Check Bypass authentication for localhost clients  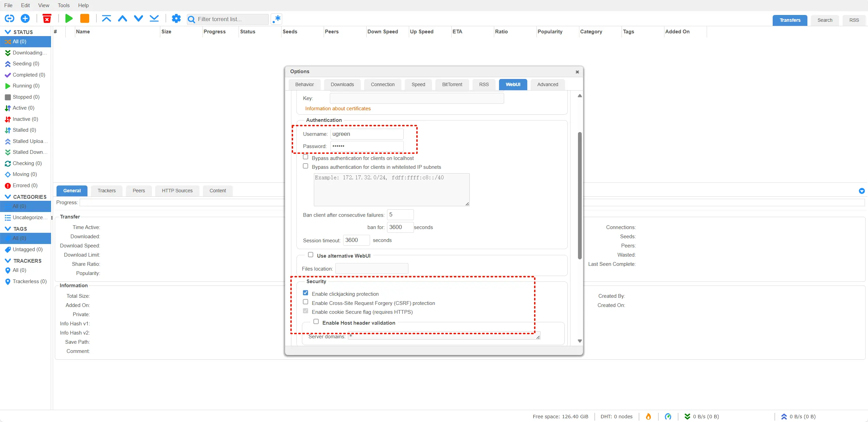(x=306, y=157)
